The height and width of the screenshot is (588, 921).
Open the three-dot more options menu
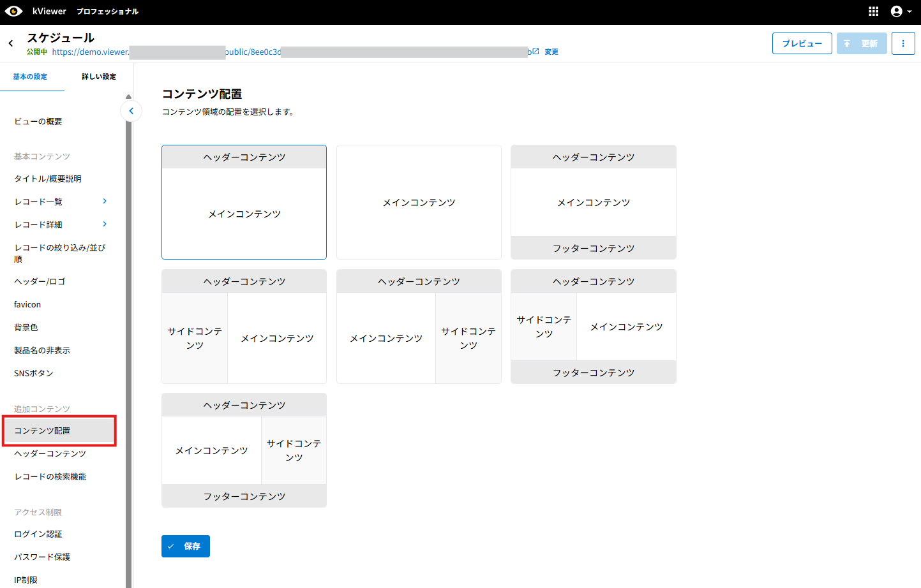tap(902, 43)
